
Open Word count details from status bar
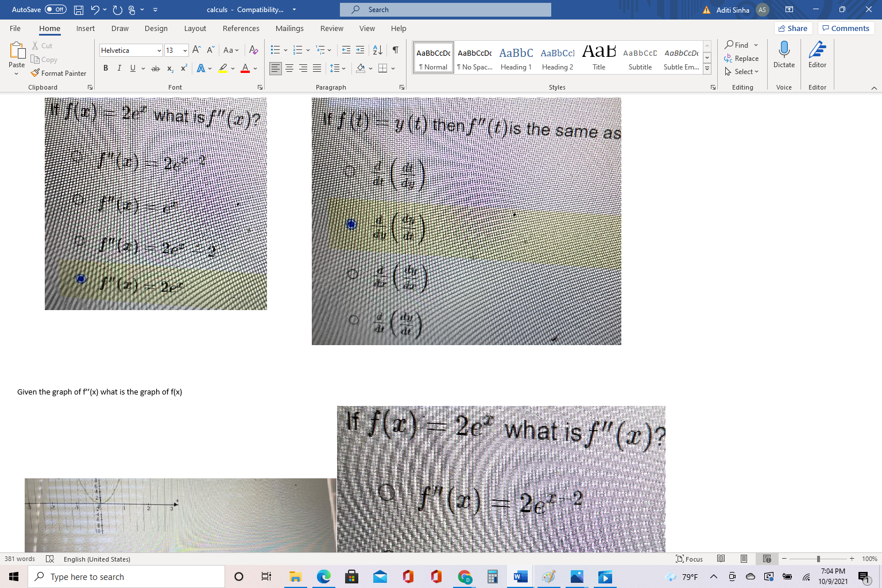click(19, 559)
